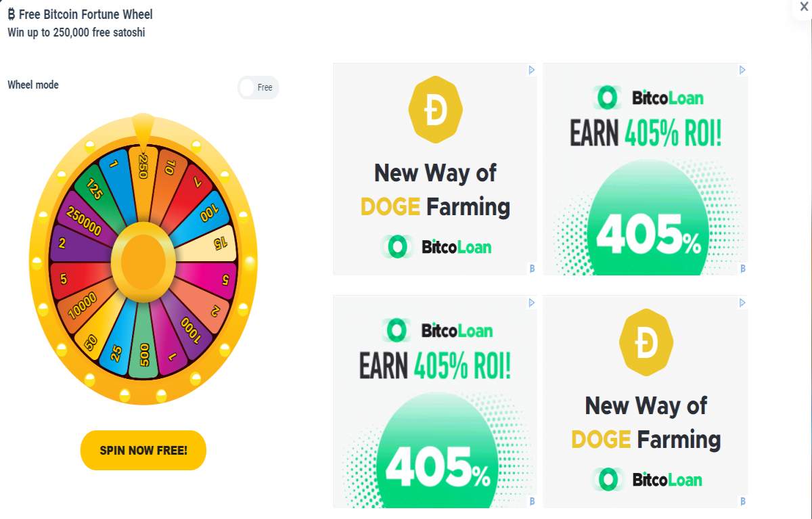Click the purple 1000 wheel segment
The height and width of the screenshot is (519, 812).
click(192, 328)
